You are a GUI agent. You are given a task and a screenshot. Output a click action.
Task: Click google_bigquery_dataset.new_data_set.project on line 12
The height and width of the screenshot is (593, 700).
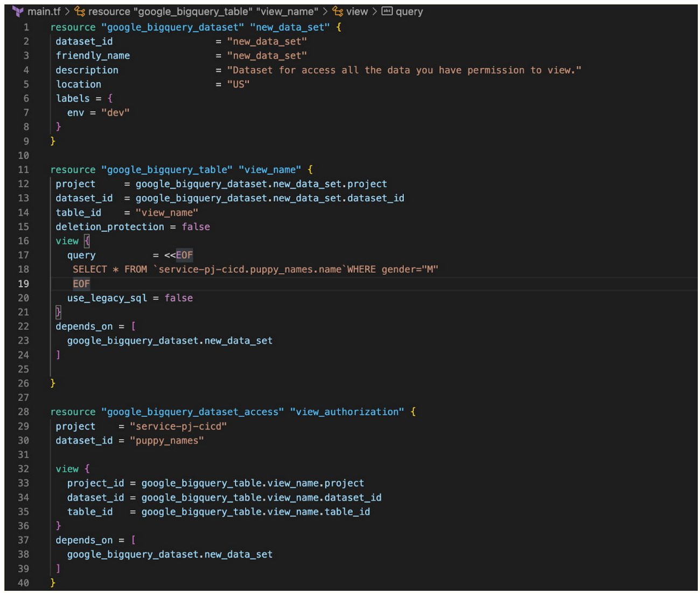[x=261, y=184]
